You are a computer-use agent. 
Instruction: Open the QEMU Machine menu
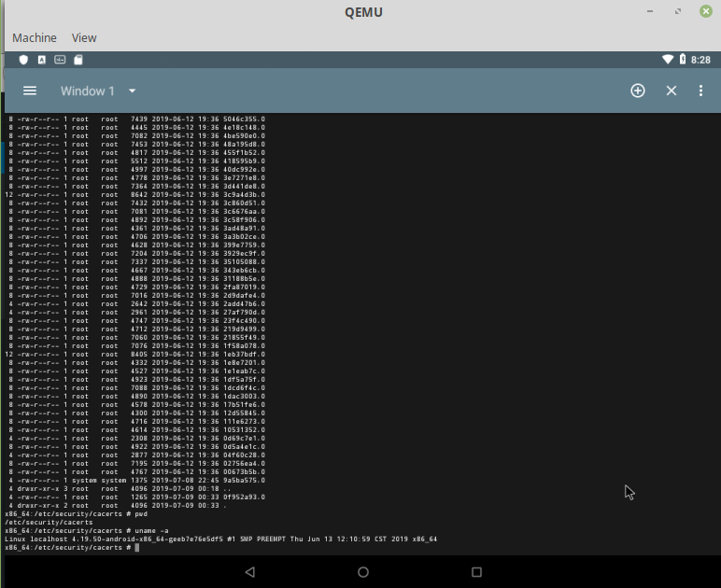[35, 37]
